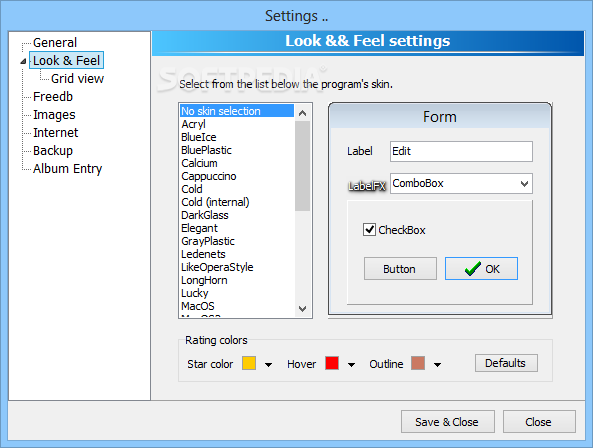
Task: Open the Grid view settings
Action: [x=77, y=79]
